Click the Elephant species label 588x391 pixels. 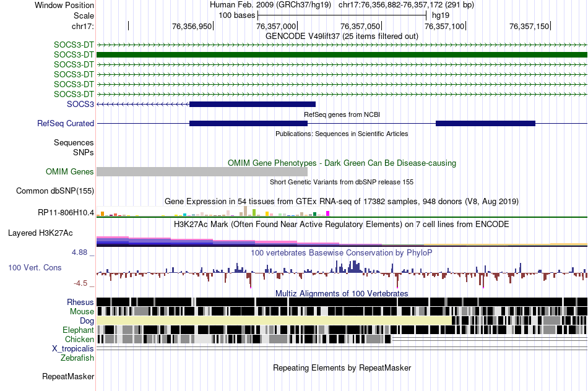pyautogui.click(x=78, y=330)
